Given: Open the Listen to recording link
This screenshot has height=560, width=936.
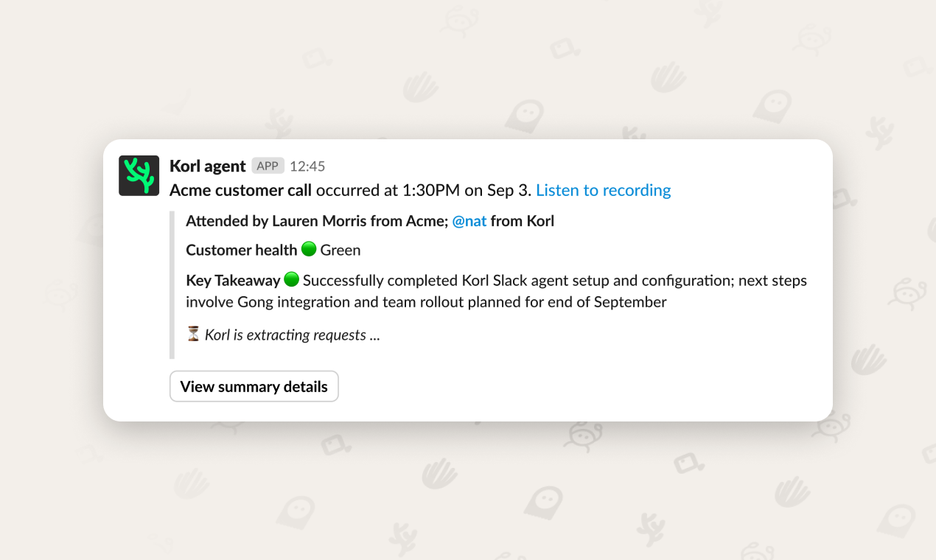Looking at the screenshot, I should pos(603,190).
